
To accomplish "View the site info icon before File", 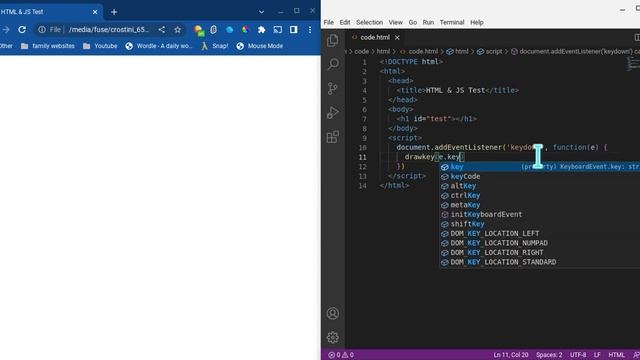I will 42,29.
